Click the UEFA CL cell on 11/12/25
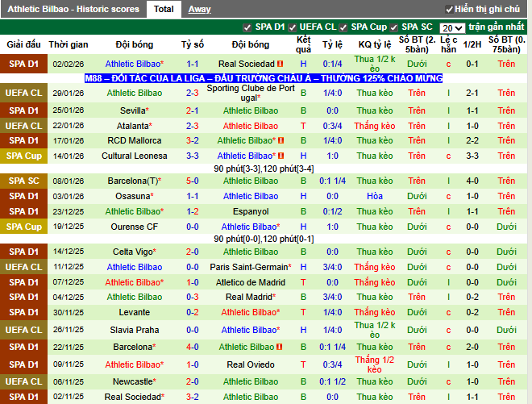Screen dimensions: 532x404 point(23,267)
